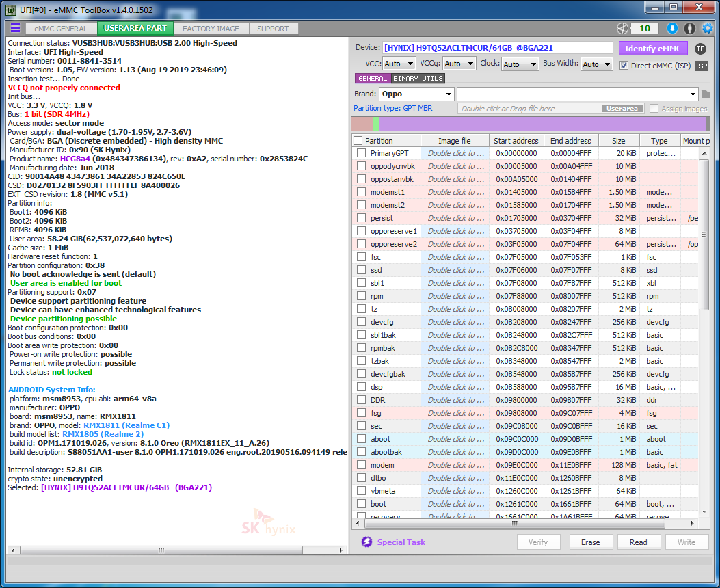720x588 pixels.
Task: Click the Verify button
Action: [538, 542]
